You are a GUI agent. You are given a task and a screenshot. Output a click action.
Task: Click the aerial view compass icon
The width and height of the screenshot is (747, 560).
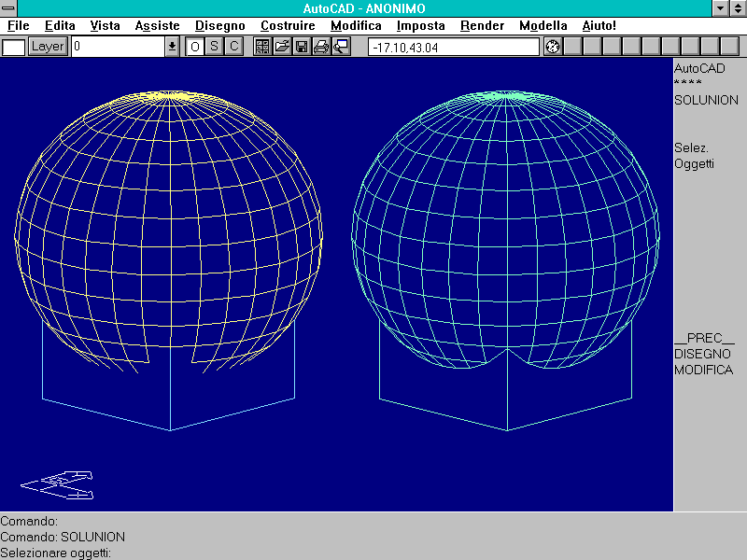click(552, 47)
